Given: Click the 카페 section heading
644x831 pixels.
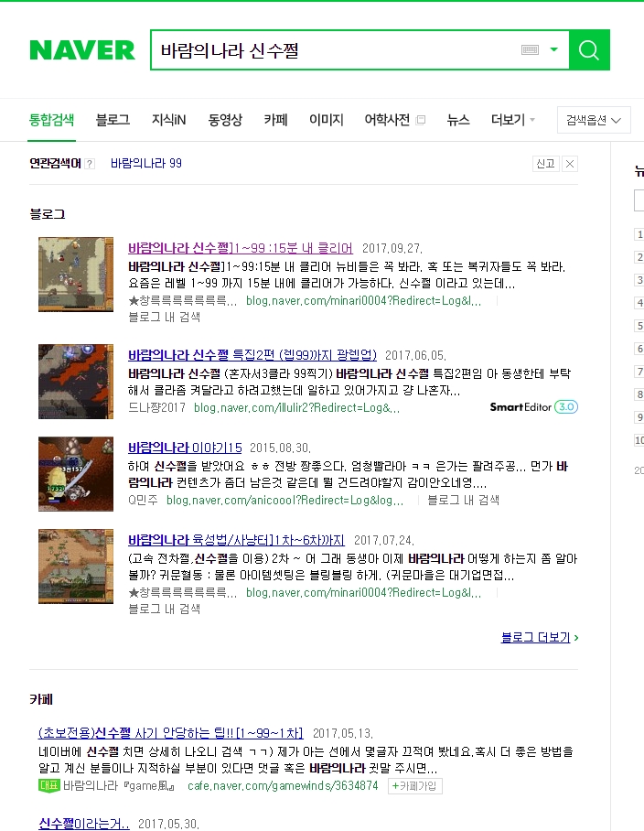Looking at the screenshot, I should (x=41, y=699).
